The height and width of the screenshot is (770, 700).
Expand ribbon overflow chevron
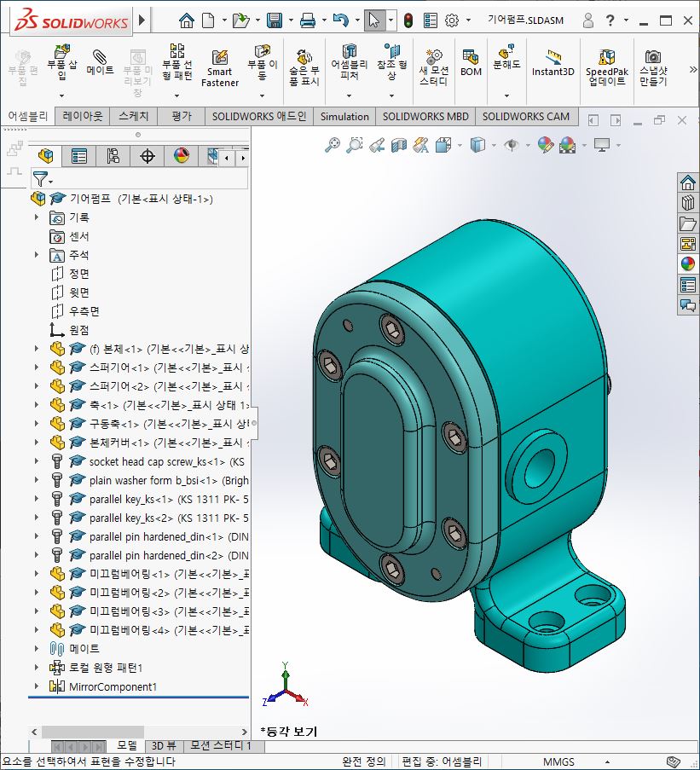click(692, 69)
